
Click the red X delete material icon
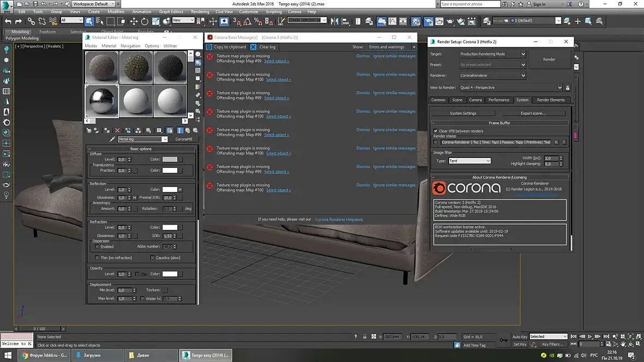(117, 131)
